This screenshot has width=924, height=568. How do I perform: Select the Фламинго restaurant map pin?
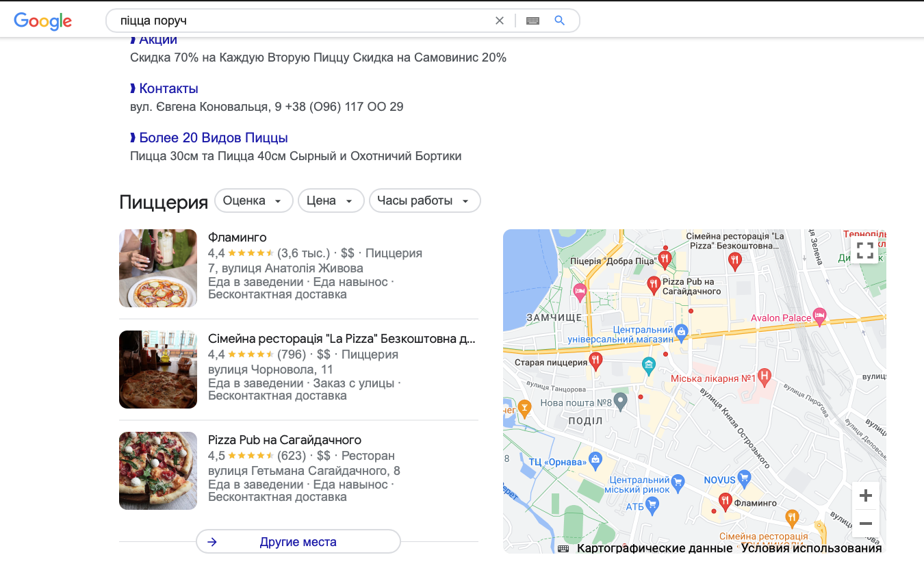pos(724,502)
